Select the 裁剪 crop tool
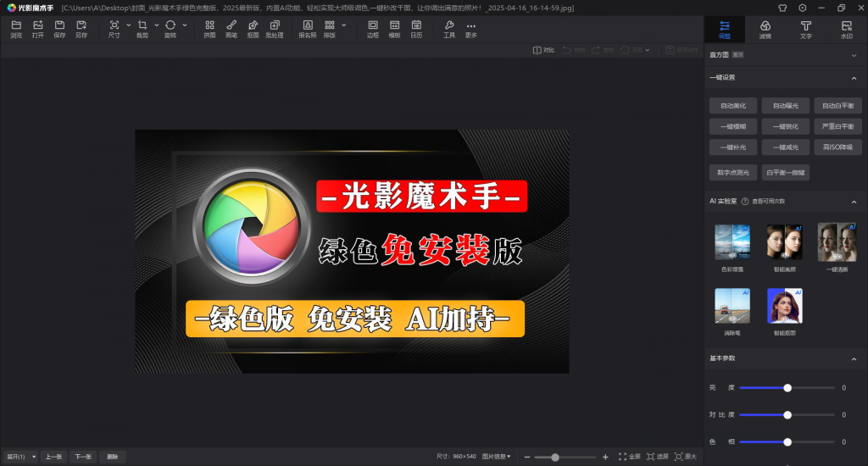The height and width of the screenshot is (466, 868). 142,29
